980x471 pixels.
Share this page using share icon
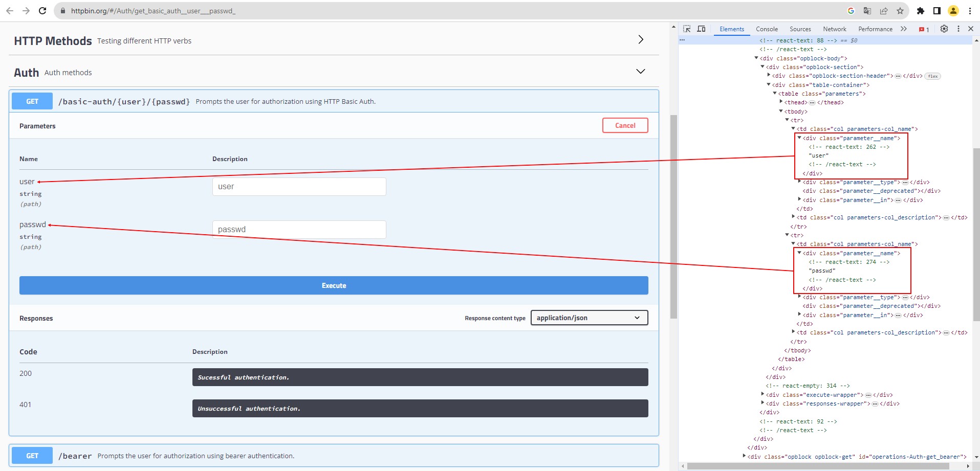pos(884,11)
